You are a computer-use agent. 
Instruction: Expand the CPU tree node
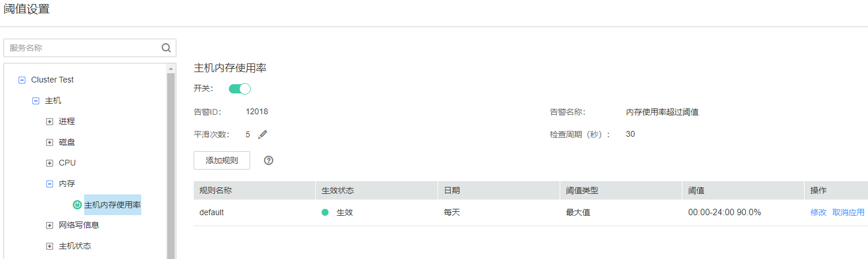tap(50, 163)
